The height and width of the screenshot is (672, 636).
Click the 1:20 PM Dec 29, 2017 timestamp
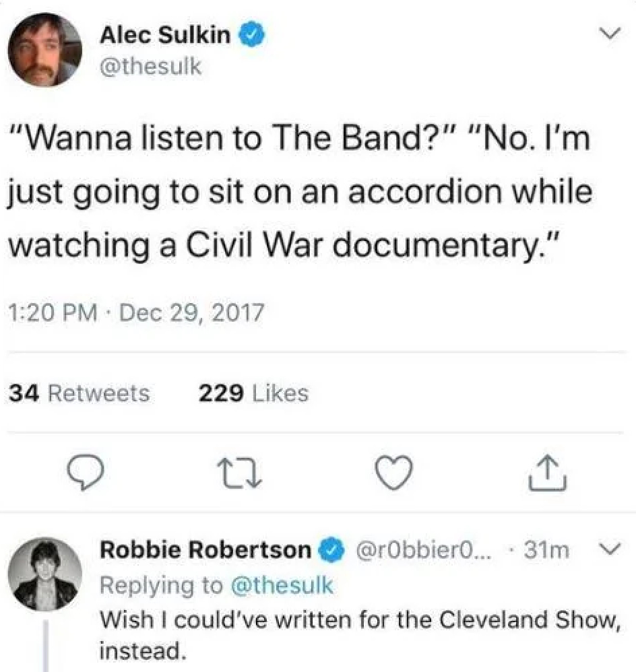[136, 312]
